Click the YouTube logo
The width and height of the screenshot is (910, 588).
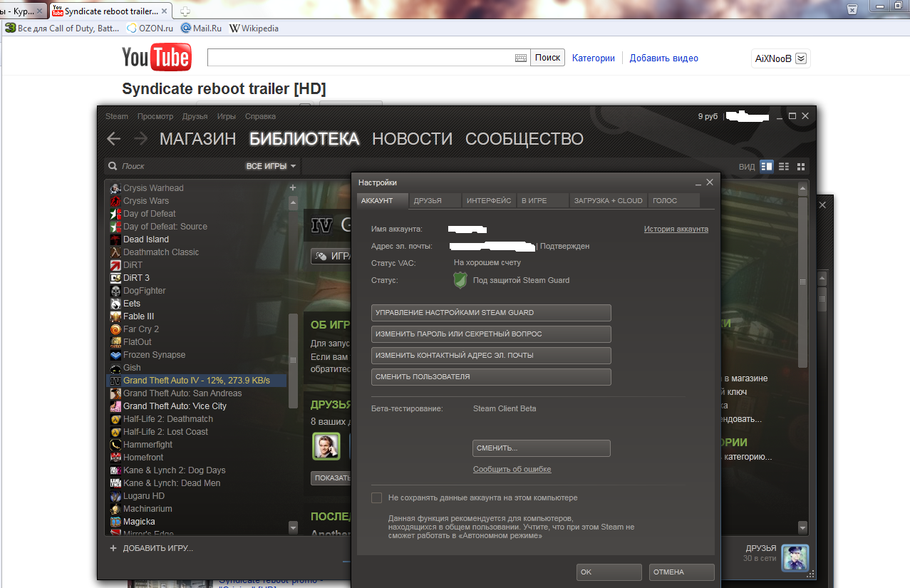coord(156,58)
